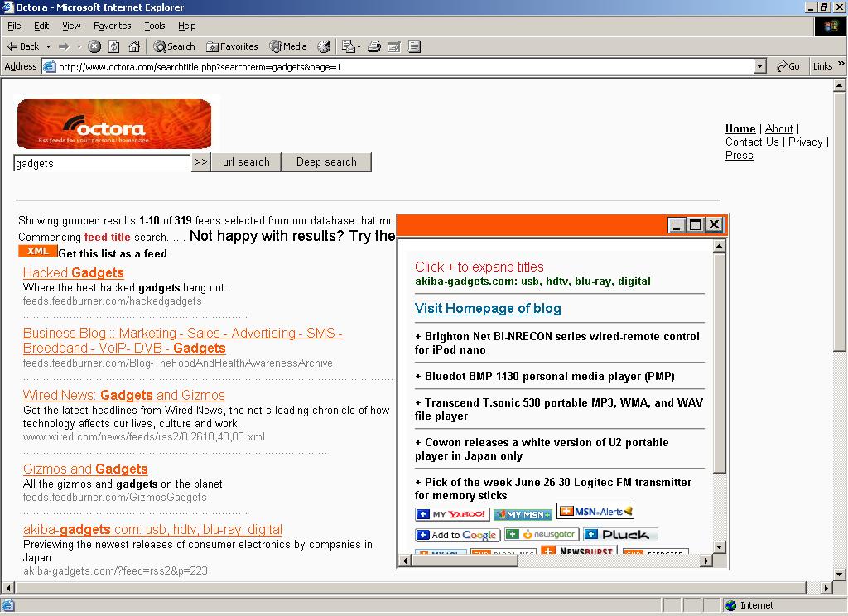The height and width of the screenshot is (616, 848).
Task: Click the Back arrow button
Action: pos(22,46)
